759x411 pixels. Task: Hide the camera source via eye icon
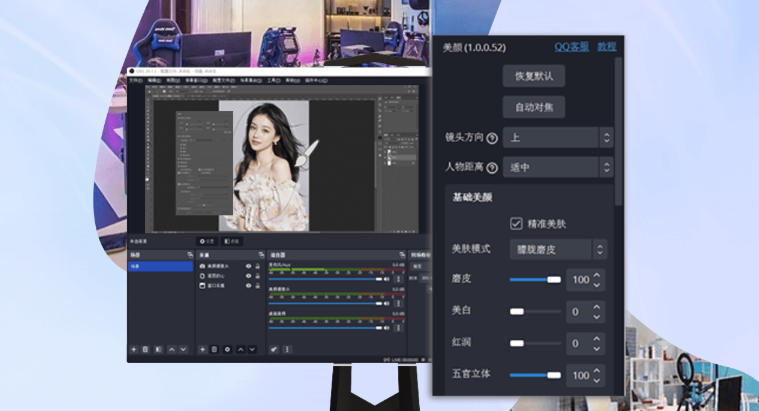pos(248,266)
